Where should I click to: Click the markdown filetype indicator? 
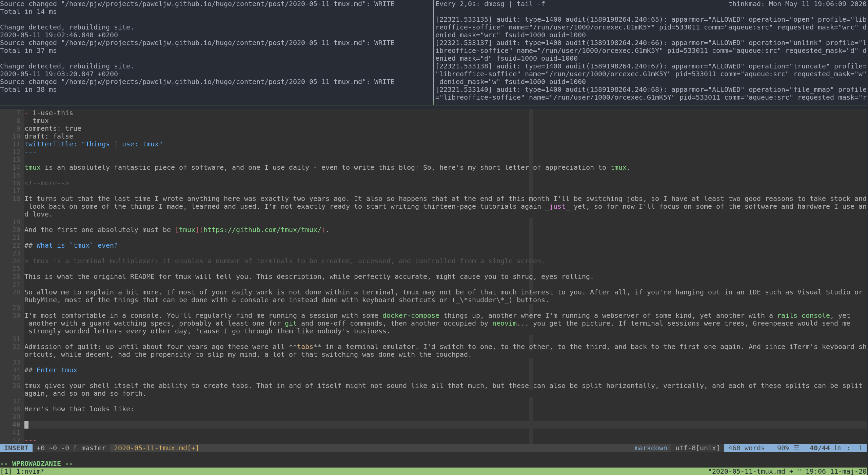point(651,448)
